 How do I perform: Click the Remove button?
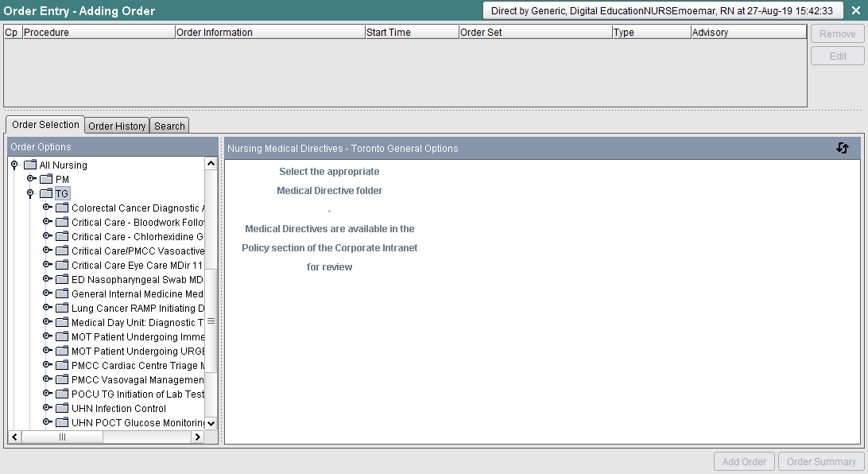pos(838,33)
